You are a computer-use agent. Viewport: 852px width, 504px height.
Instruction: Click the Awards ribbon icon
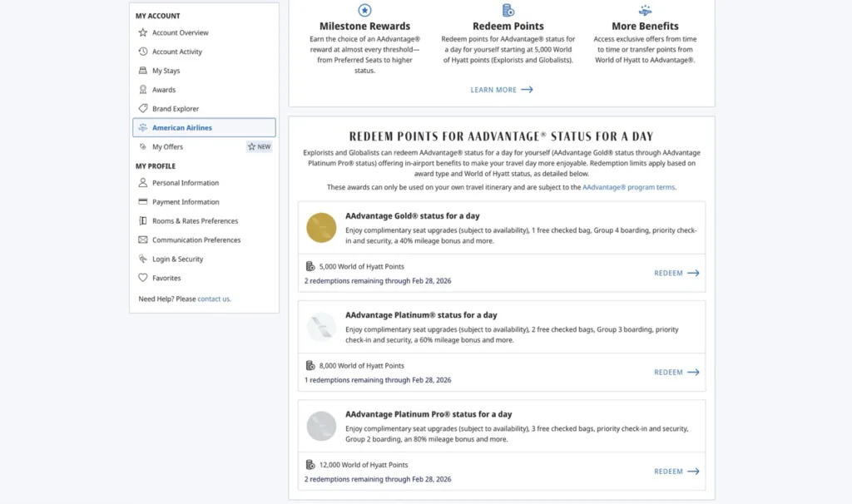point(143,90)
